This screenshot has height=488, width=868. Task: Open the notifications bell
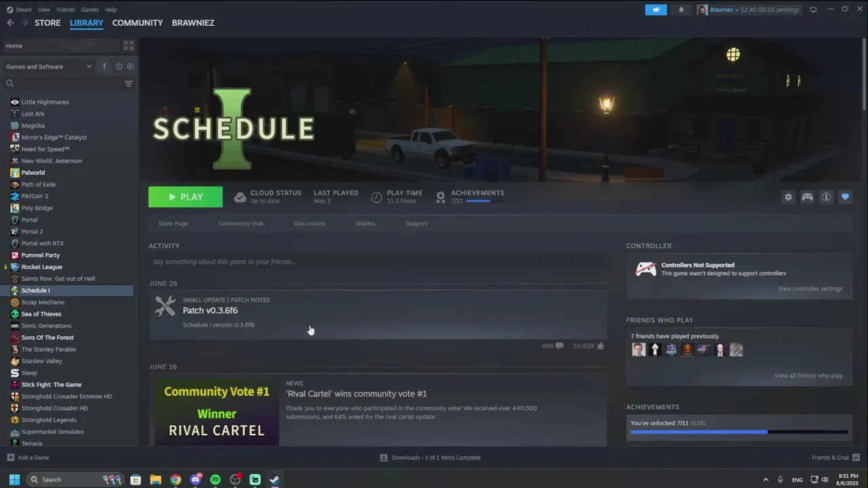(682, 9)
